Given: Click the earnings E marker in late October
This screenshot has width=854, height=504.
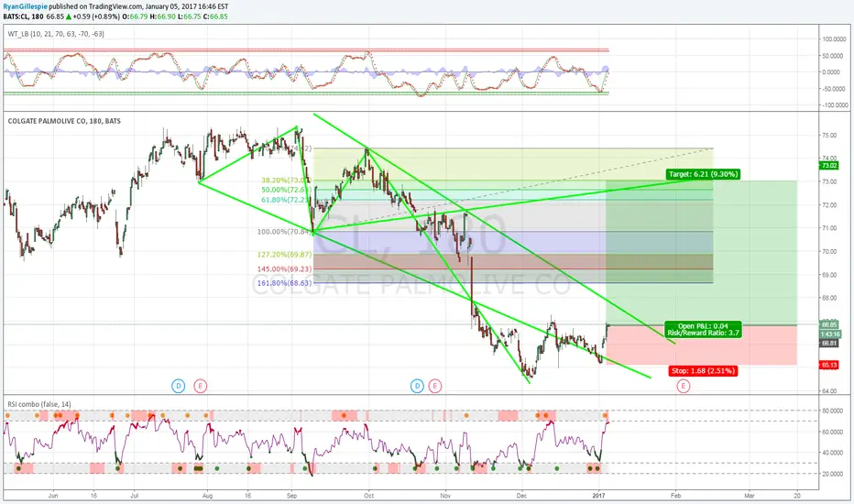Looking at the screenshot, I should pos(434,387).
